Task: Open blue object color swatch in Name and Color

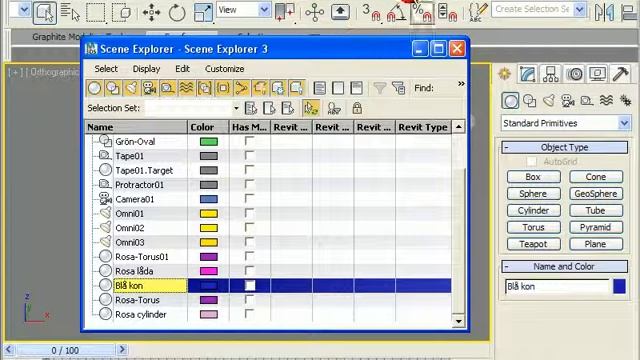Action: pyautogui.click(x=619, y=287)
